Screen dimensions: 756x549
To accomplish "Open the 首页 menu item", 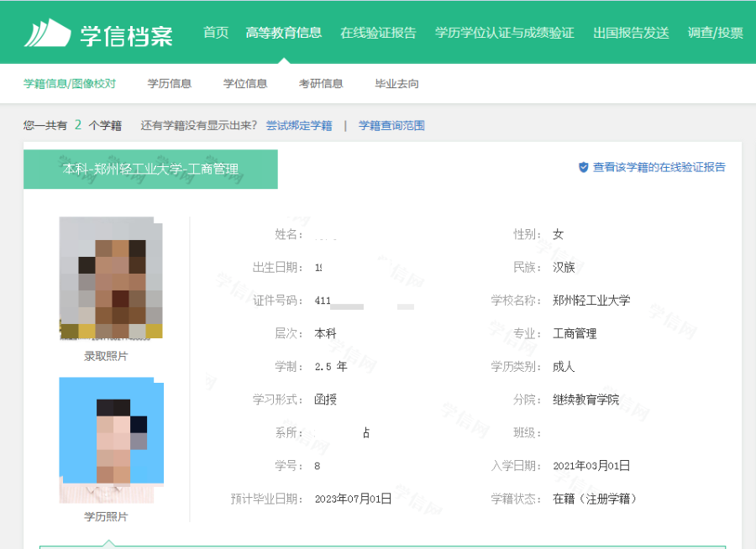I will click(x=216, y=33).
